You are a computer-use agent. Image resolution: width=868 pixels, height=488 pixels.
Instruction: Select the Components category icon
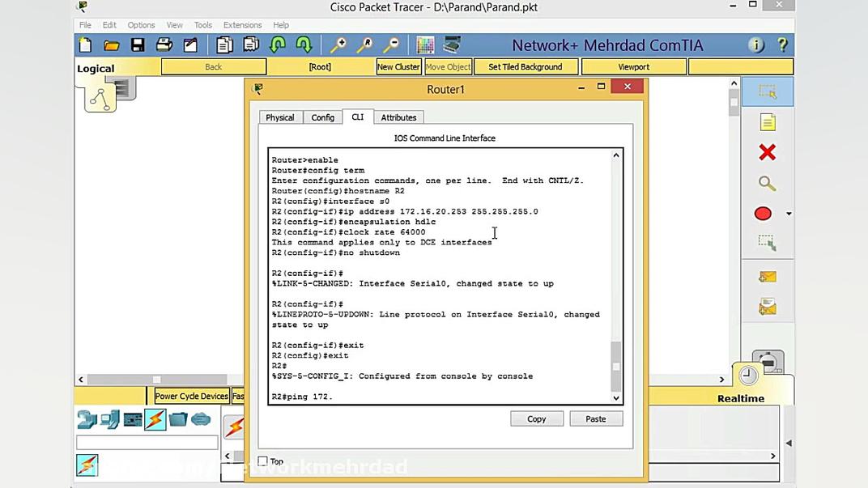(133, 419)
